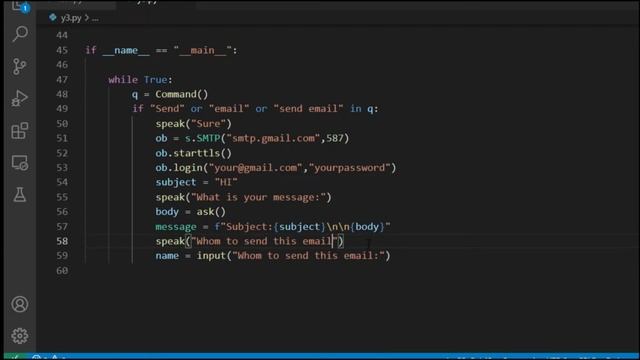Click the message f-string line
640x360 pixels.
pos(273,227)
